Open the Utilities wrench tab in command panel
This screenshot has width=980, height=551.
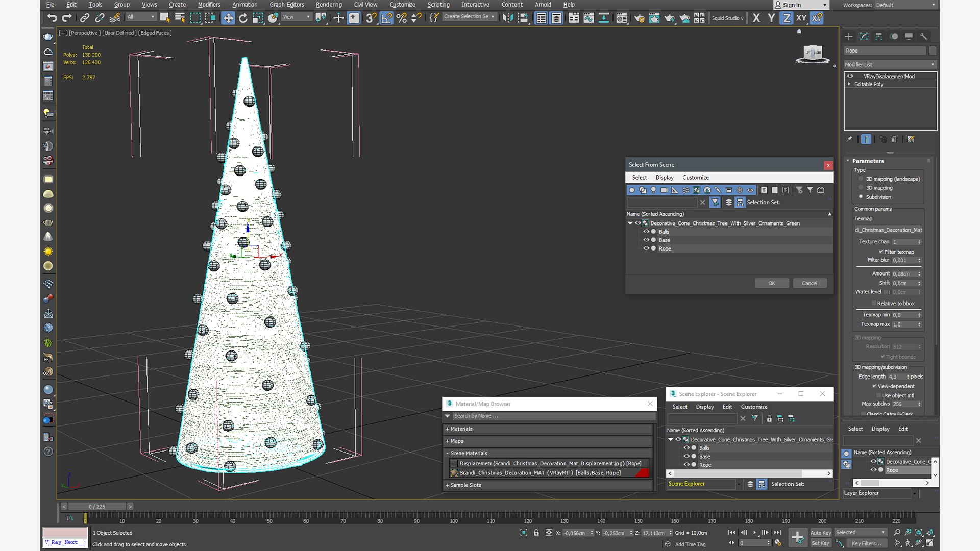923,36
